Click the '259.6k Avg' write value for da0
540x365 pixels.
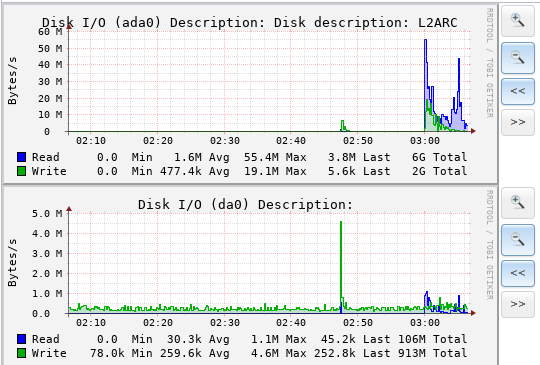[x=195, y=353]
